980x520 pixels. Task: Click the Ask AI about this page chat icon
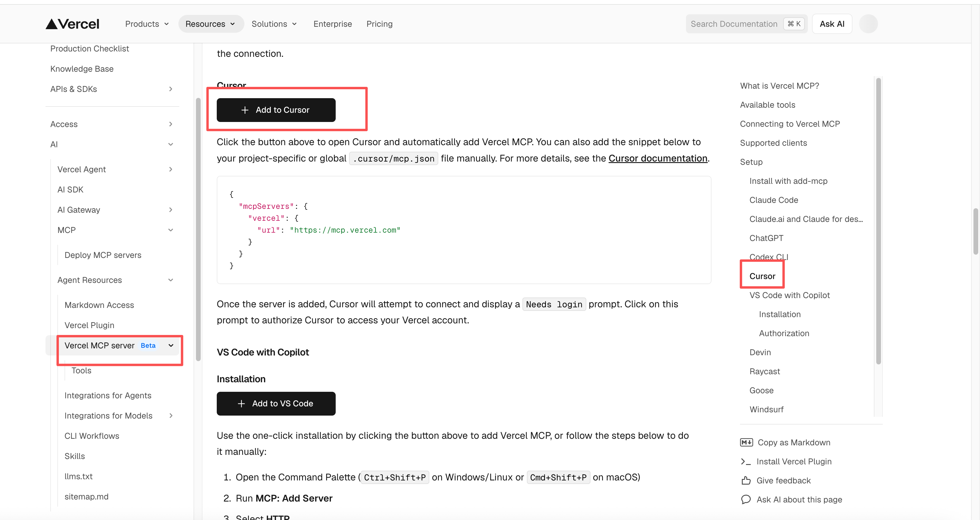pos(746,499)
